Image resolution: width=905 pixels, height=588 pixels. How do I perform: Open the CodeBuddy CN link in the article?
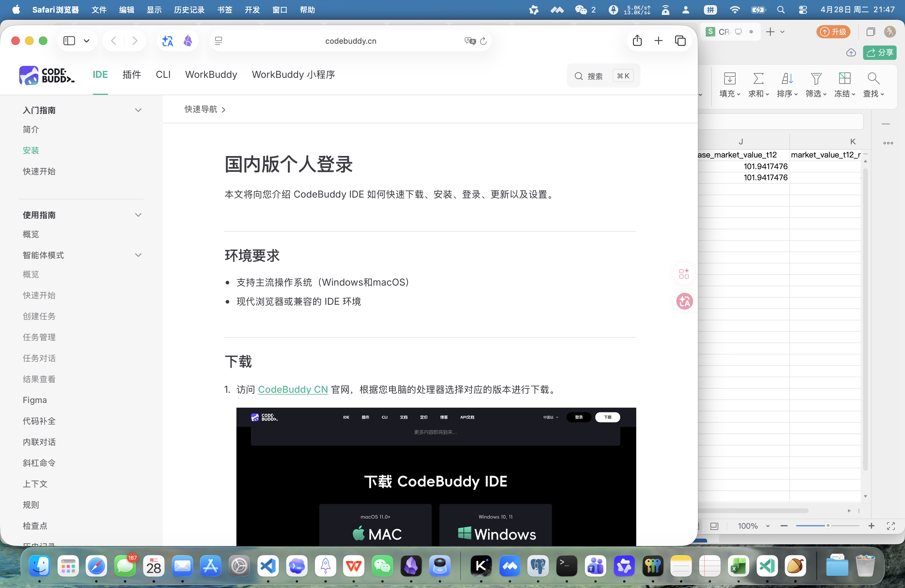pos(292,390)
